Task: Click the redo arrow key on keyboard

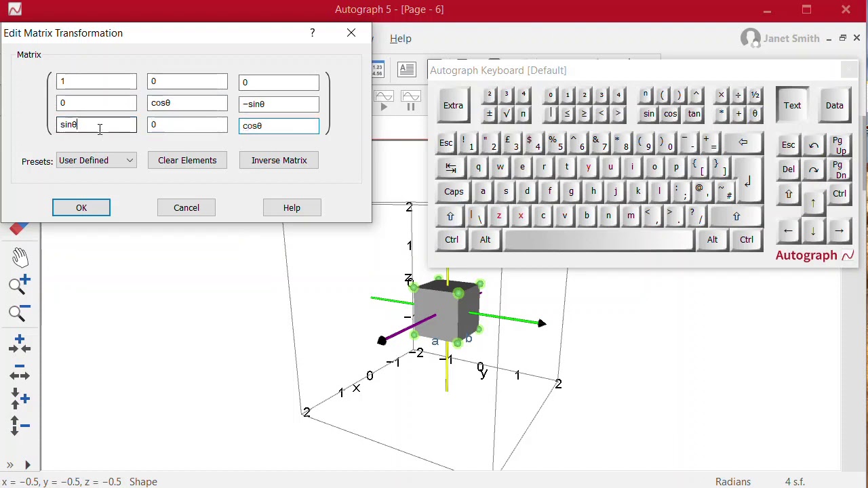Action: point(814,169)
